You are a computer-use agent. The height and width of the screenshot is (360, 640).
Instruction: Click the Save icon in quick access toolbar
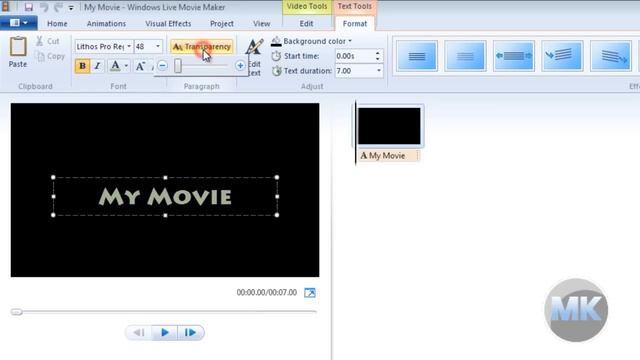point(29,7)
